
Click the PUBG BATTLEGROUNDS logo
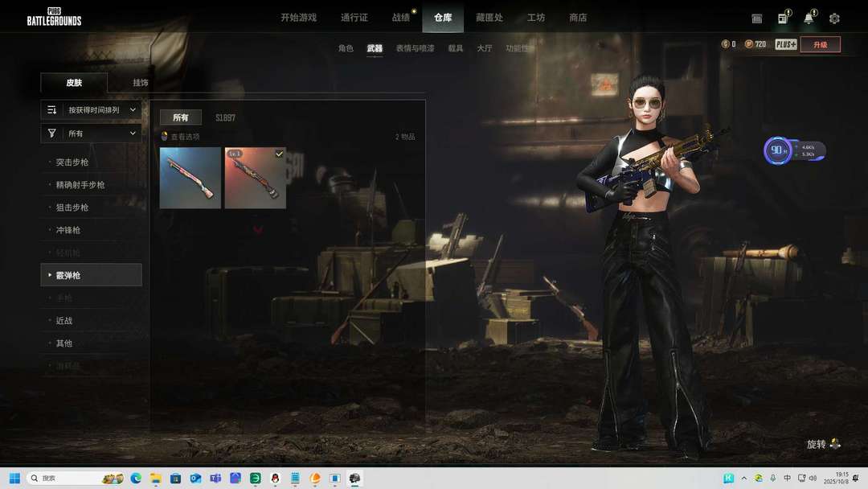click(55, 17)
